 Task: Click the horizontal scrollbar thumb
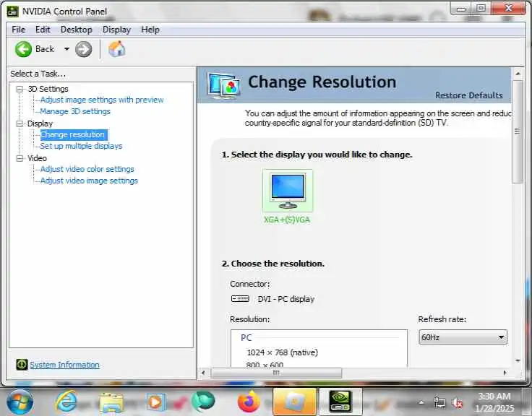[276, 373]
